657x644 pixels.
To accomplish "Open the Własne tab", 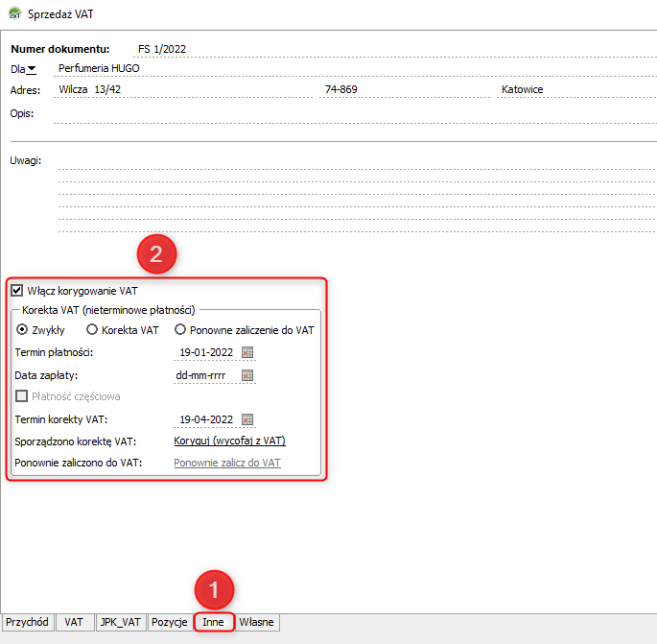I will [x=256, y=622].
